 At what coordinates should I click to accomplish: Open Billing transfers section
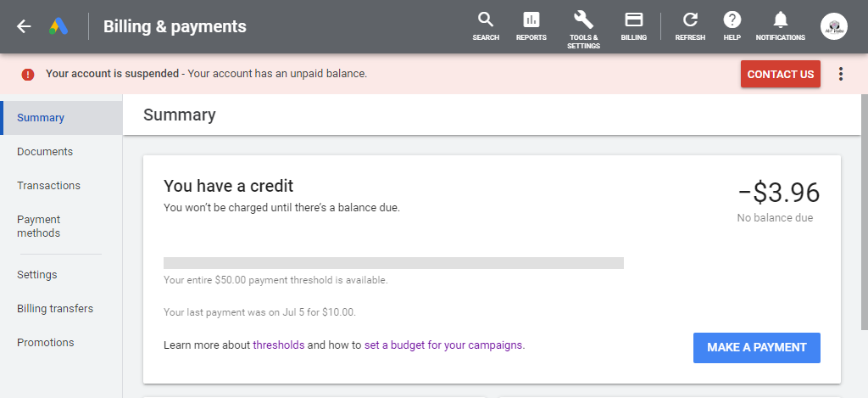tap(55, 308)
